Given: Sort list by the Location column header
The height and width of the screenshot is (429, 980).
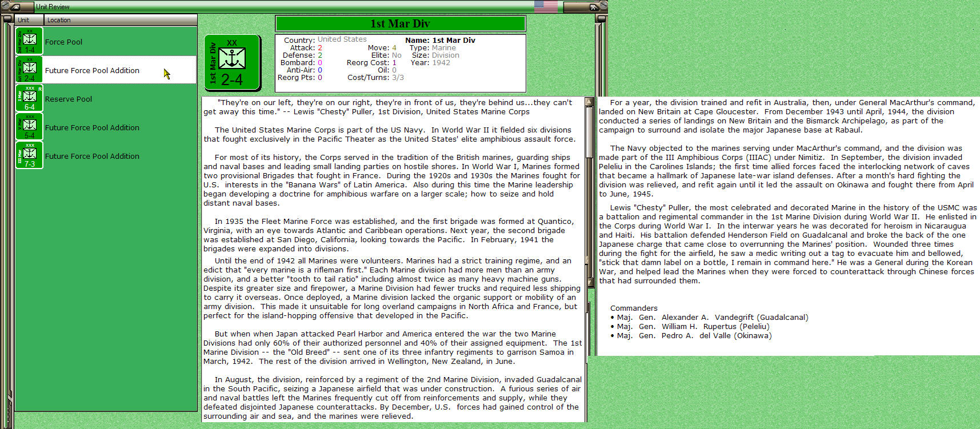Looking at the screenshot, I should click(121, 20).
